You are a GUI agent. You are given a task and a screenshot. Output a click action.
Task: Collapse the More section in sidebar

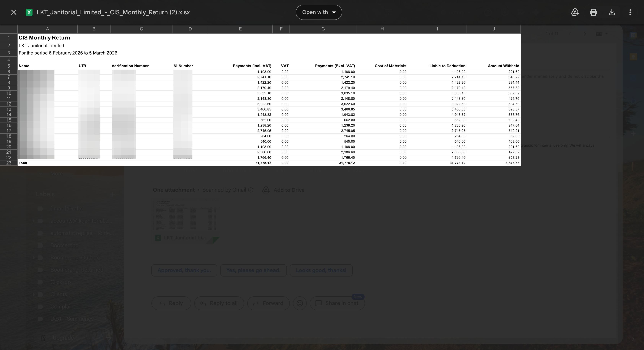coord(40,173)
